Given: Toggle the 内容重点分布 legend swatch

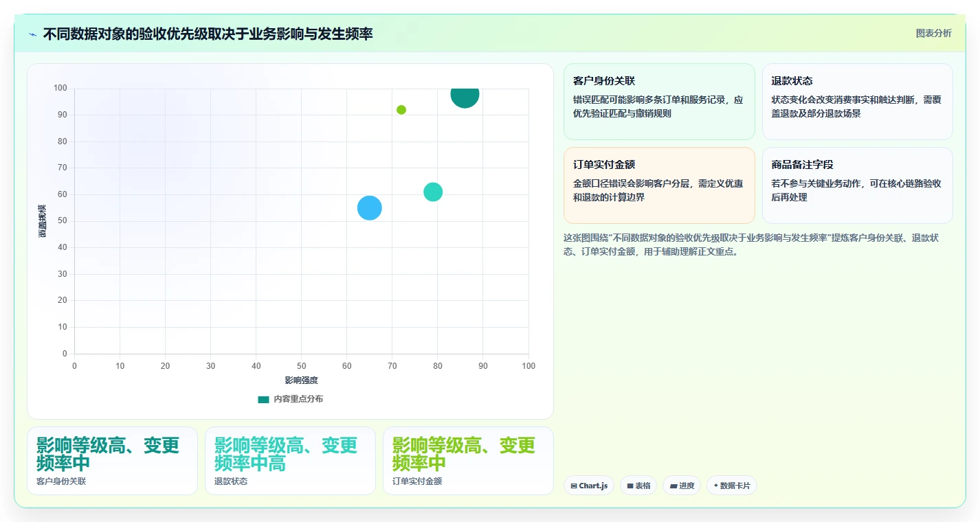Looking at the screenshot, I should tap(263, 399).
